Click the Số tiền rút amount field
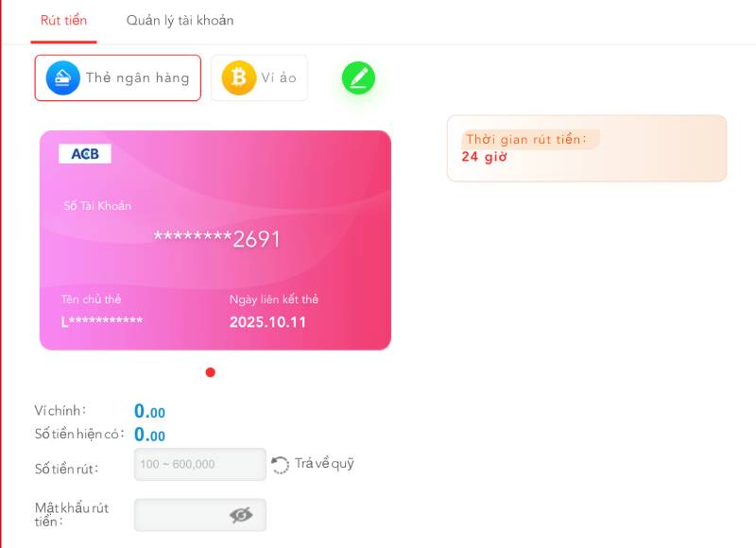 199,465
